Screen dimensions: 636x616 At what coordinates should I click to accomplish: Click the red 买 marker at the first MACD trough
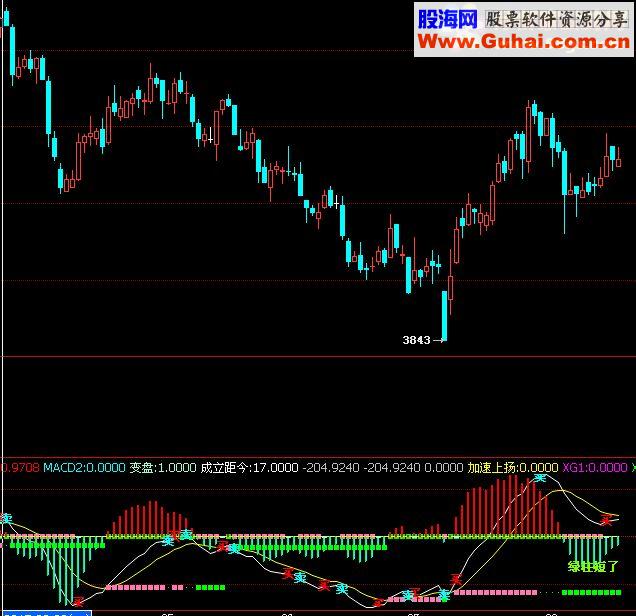pos(77,601)
